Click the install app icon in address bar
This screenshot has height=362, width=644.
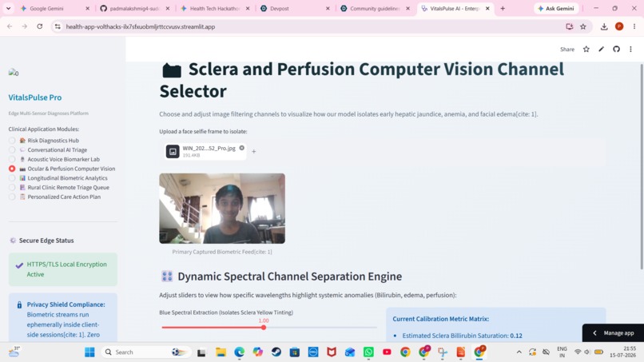coord(569,26)
